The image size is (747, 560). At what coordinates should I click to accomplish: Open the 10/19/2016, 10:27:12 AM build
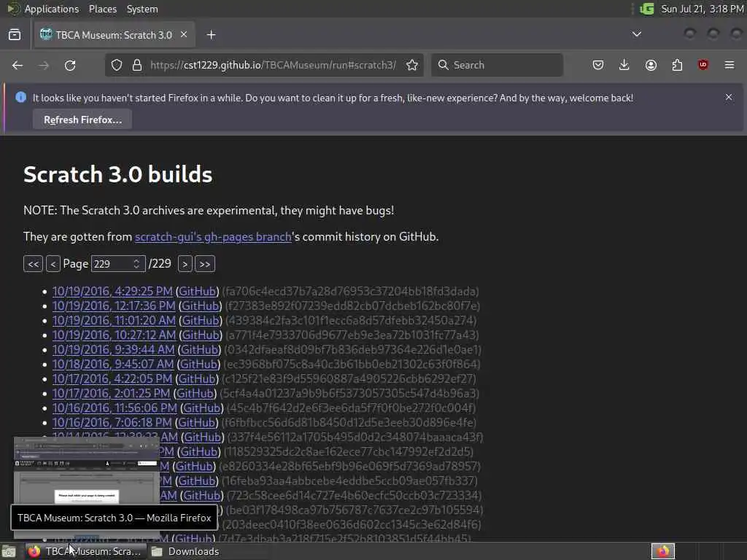pos(114,335)
